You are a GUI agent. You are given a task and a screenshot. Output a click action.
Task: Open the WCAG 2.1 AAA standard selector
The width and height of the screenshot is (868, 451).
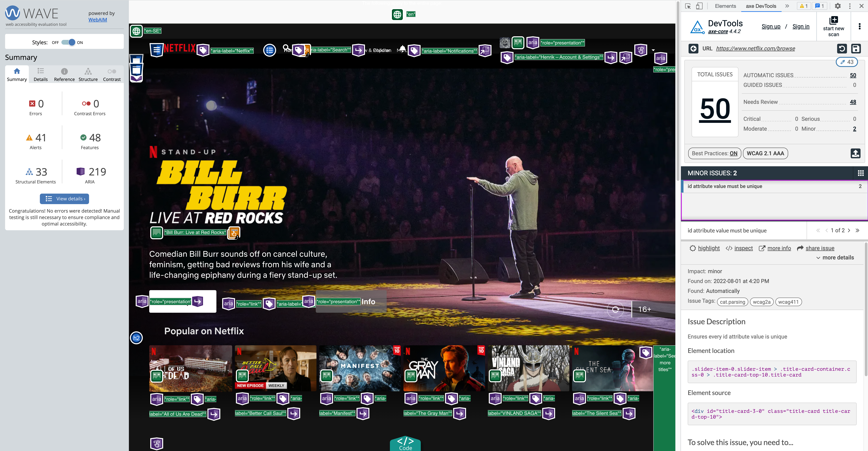pos(765,153)
